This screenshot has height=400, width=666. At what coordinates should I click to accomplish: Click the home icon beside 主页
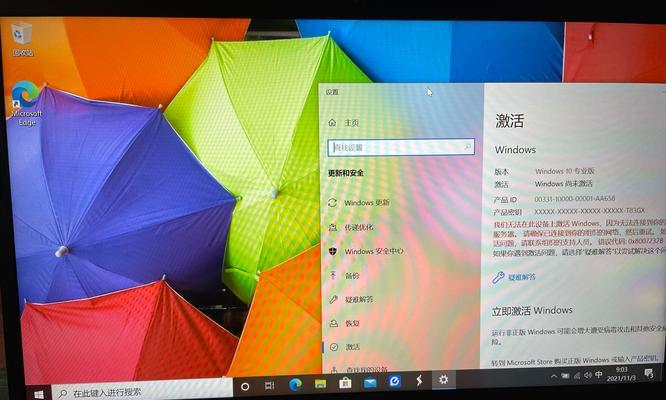click(332, 122)
